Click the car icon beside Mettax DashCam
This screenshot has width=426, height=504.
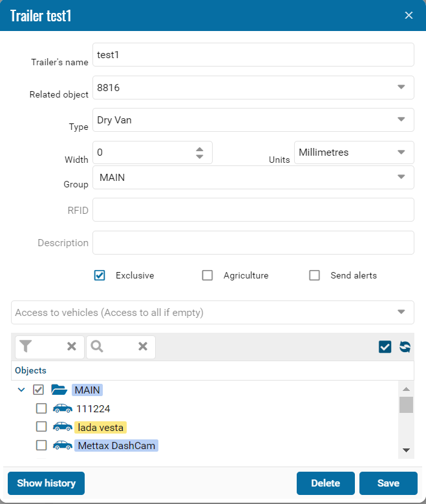tap(63, 446)
